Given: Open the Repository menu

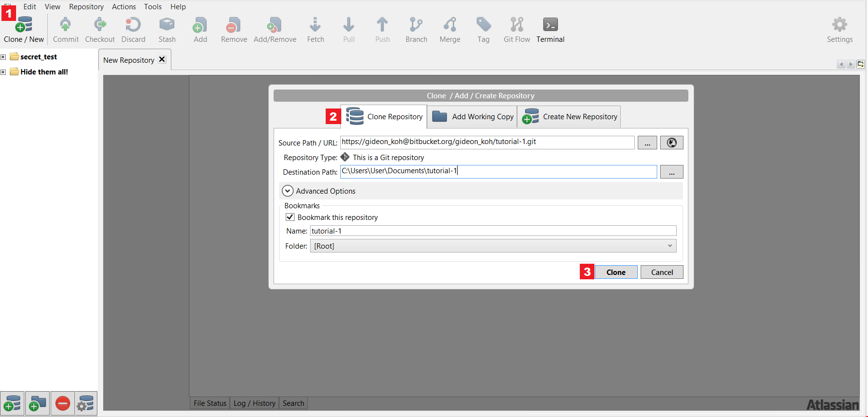Looking at the screenshot, I should click(86, 6).
